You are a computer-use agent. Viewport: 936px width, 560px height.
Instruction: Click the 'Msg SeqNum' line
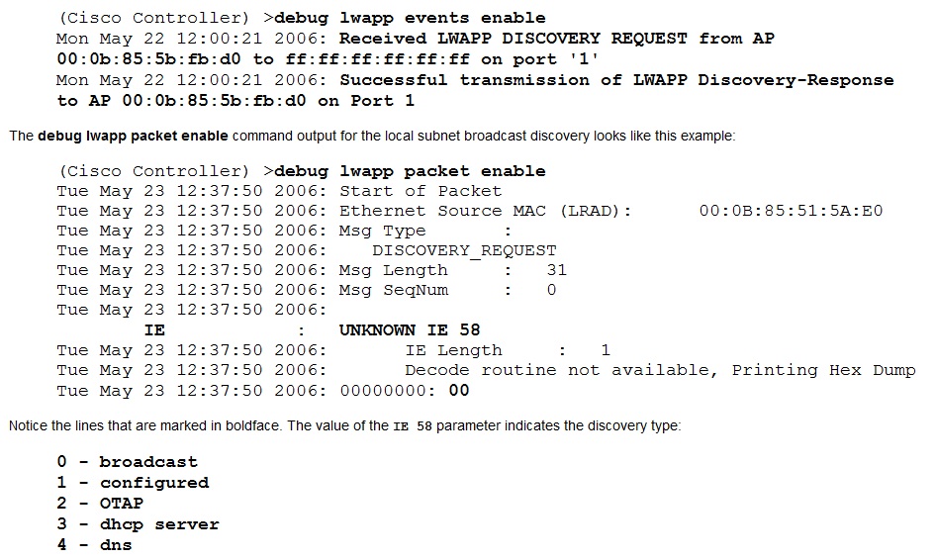pos(307,290)
